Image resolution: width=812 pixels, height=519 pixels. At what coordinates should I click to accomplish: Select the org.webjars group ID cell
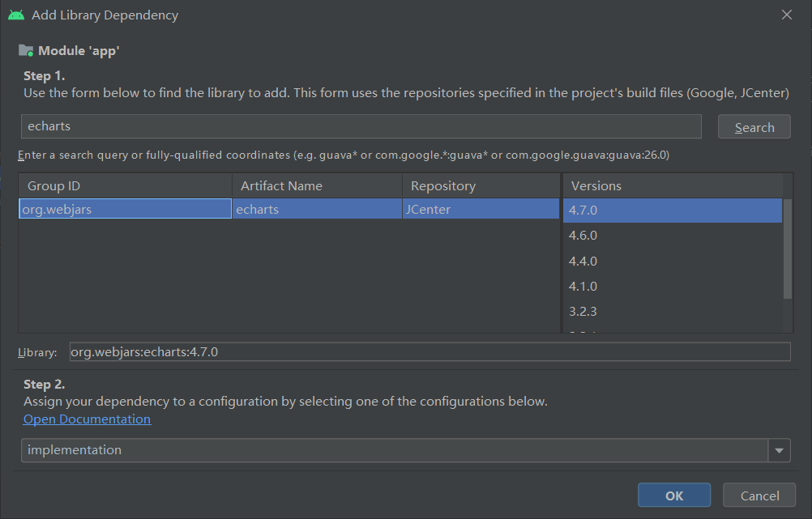(x=125, y=209)
